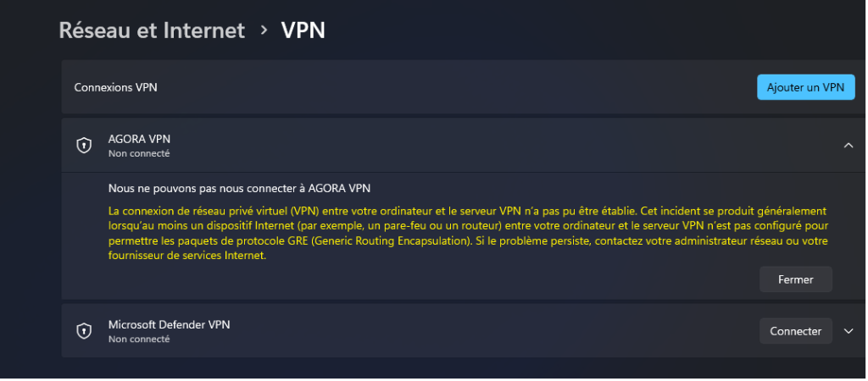Click 'Nous ne pouvons pas nous connecter' heading
This screenshot has width=868, height=381.
(239, 188)
